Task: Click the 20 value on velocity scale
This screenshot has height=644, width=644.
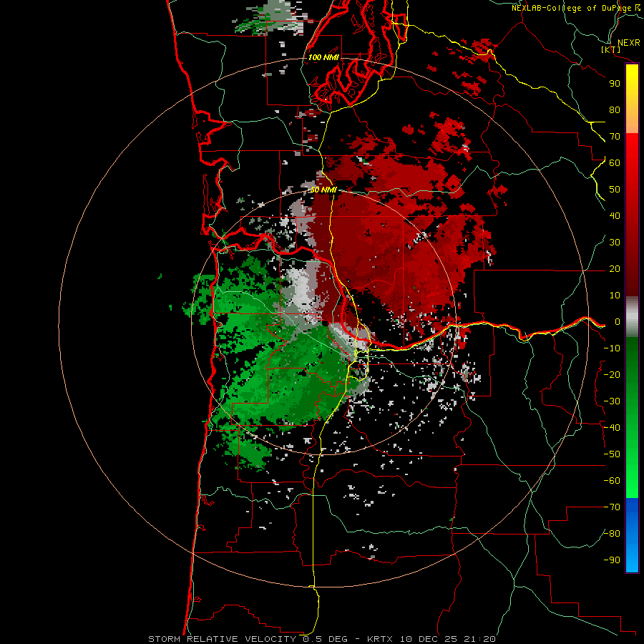Action: 615,268
